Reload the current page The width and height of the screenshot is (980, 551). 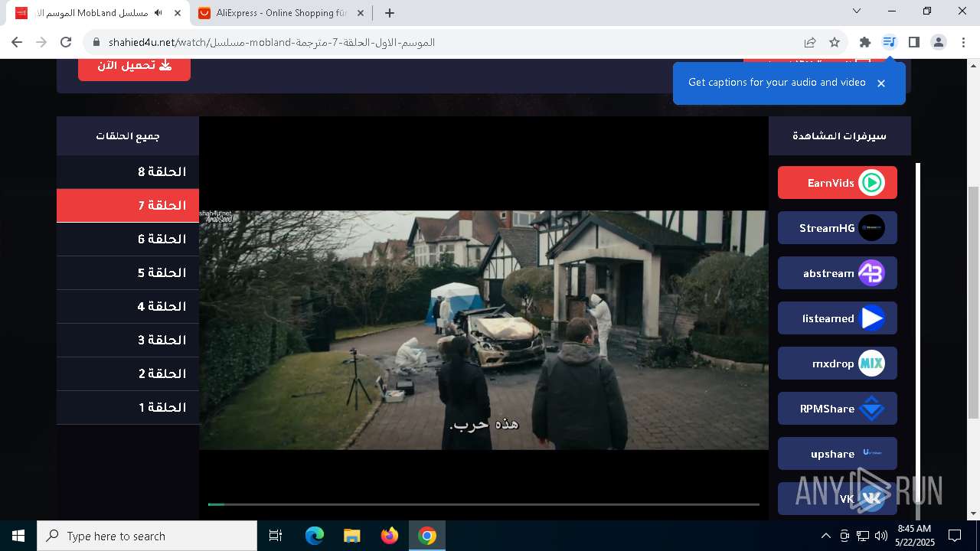pyautogui.click(x=66, y=42)
